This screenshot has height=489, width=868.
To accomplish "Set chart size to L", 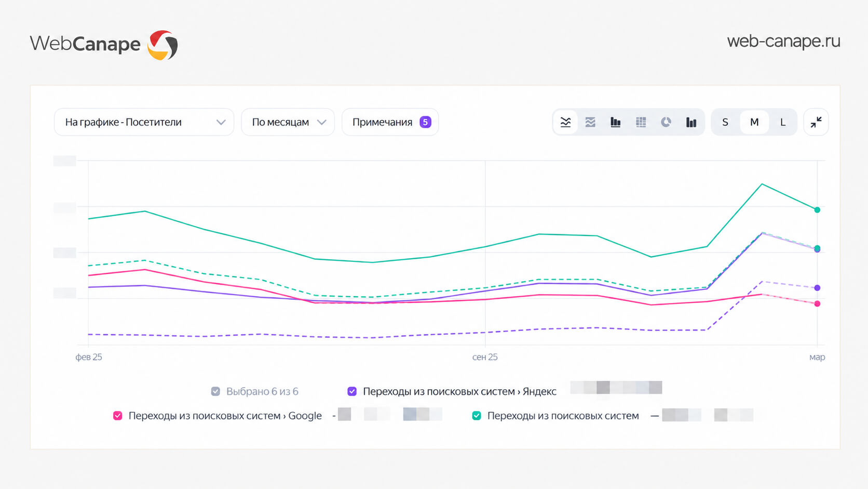I will pyautogui.click(x=783, y=122).
